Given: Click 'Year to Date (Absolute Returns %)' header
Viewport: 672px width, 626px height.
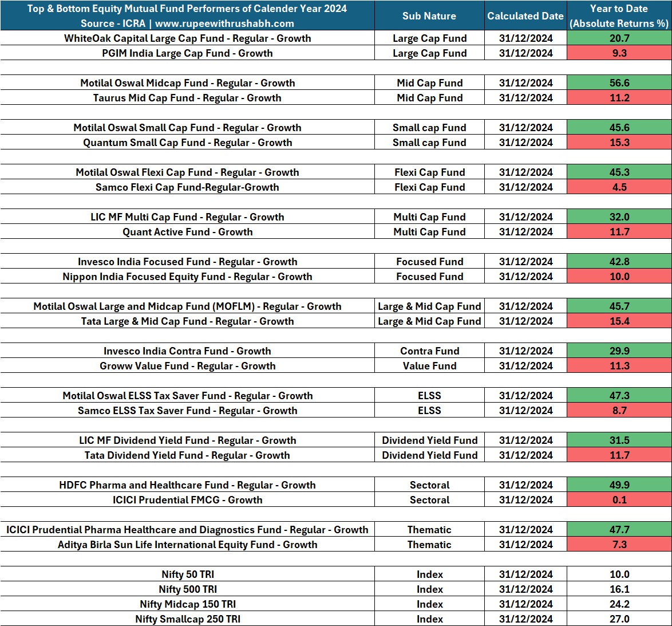Looking at the screenshot, I should [619, 16].
